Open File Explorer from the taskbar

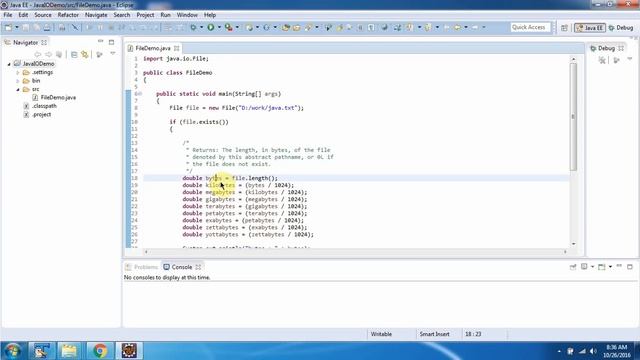tap(69, 351)
